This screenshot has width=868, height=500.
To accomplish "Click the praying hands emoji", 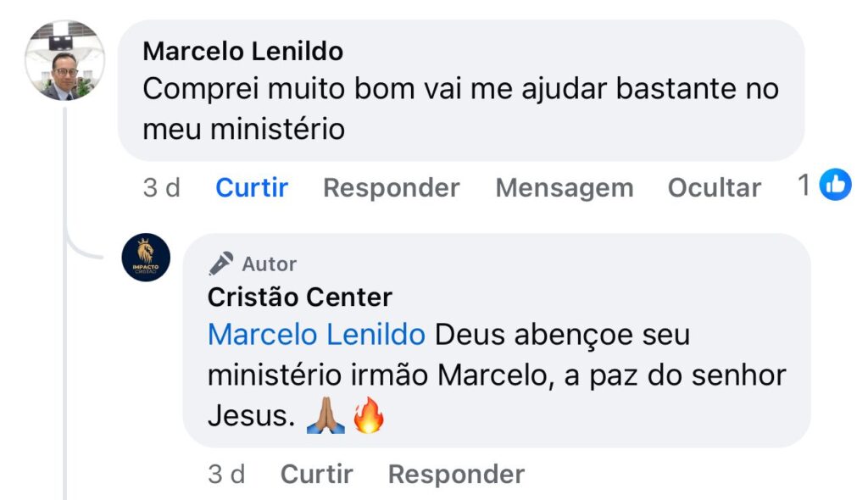I will (325, 417).
